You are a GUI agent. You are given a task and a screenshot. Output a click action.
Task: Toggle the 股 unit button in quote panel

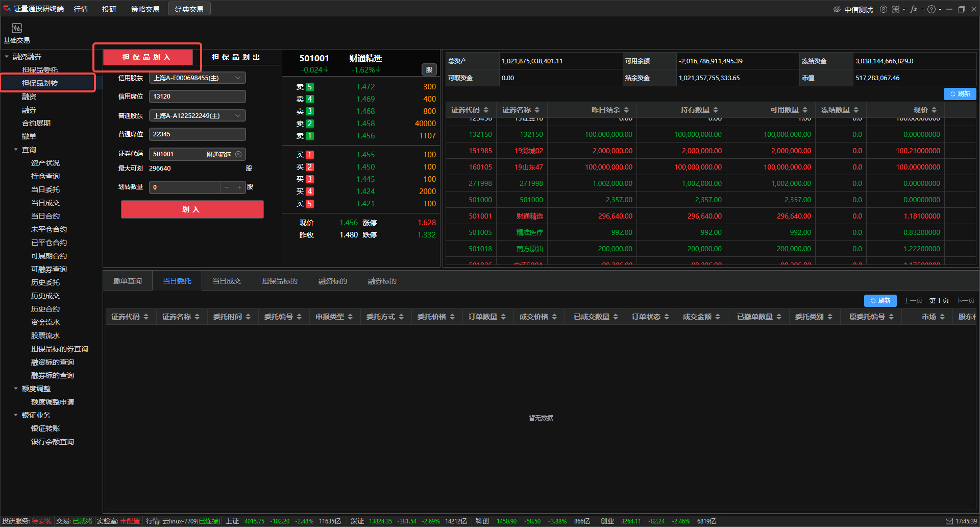point(429,69)
